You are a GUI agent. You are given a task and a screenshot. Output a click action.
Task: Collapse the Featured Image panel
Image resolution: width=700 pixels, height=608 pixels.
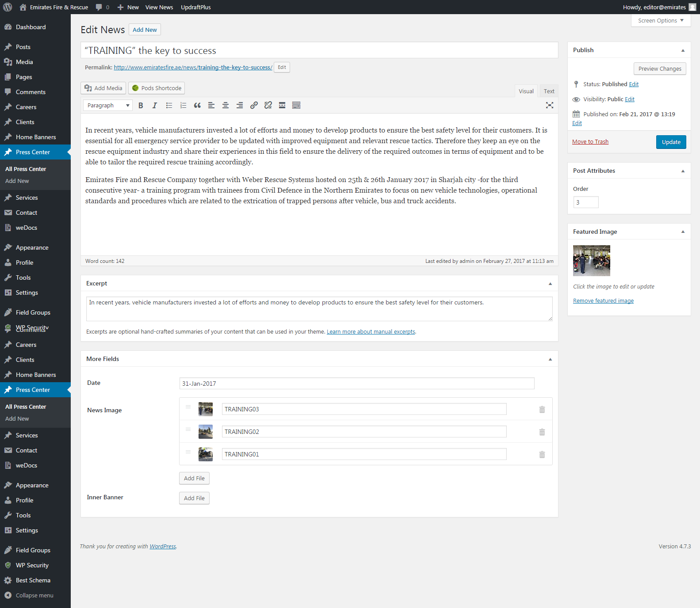(683, 232)
